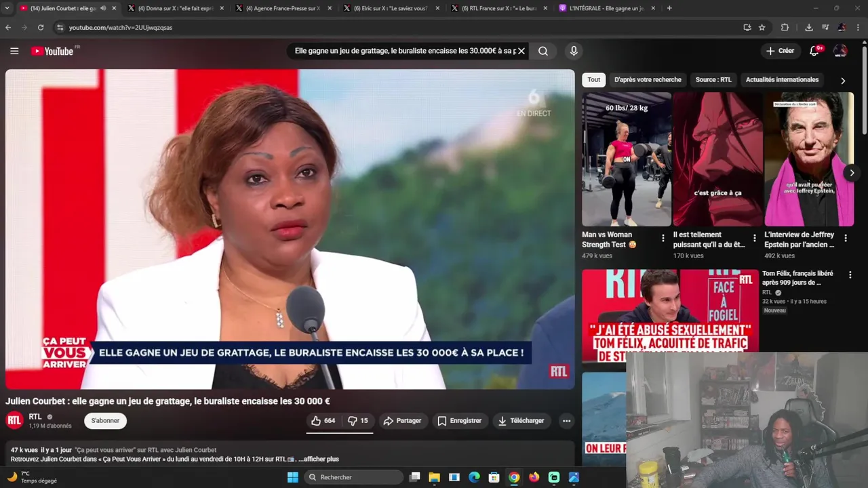Reload the page
This screenshot has width=868, height=488.
(41, 28)
